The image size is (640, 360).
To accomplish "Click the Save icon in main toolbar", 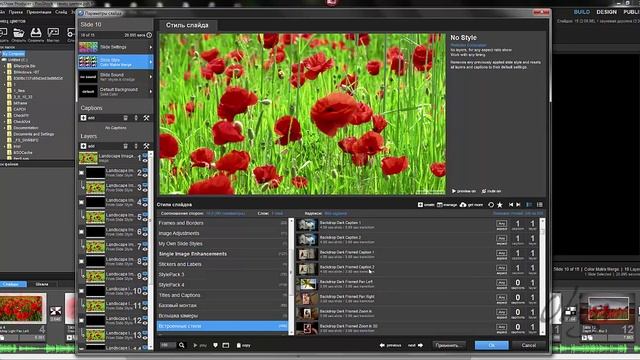I will point(36,32).
